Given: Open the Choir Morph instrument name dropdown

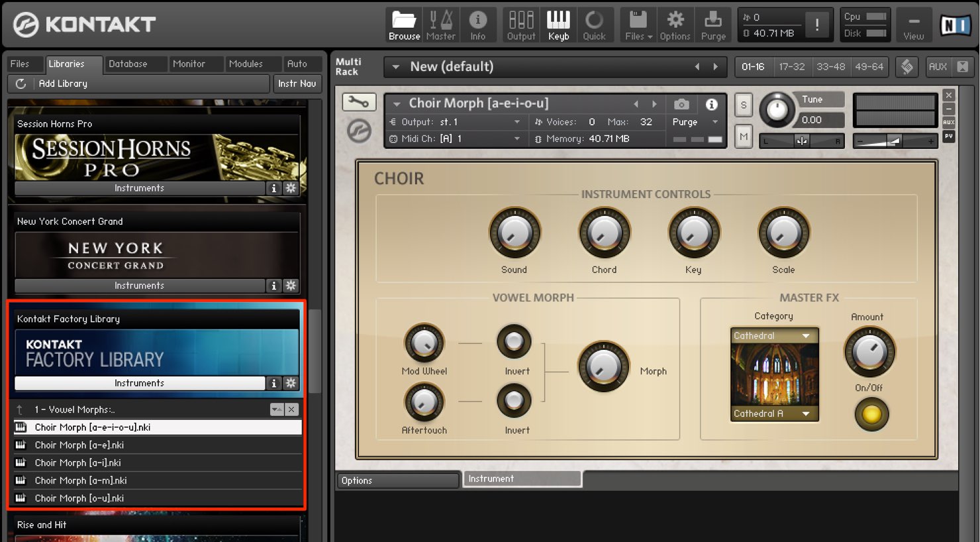Looking at the screenshot, I should (397, 104).
